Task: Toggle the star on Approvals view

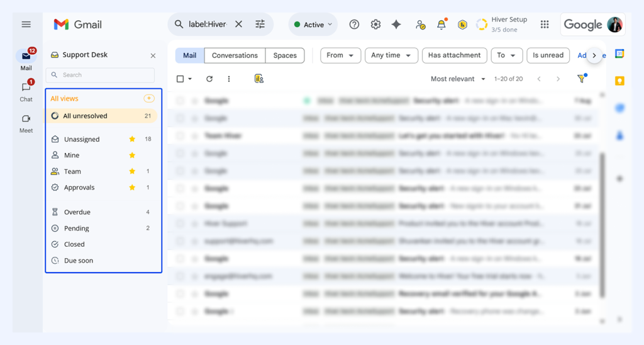Action: 132,188
